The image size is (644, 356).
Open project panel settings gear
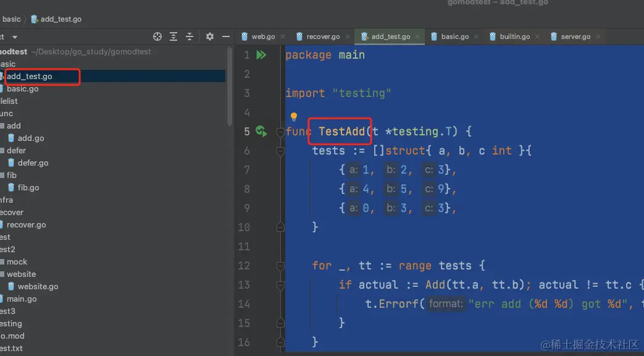(x=210, y=36)
